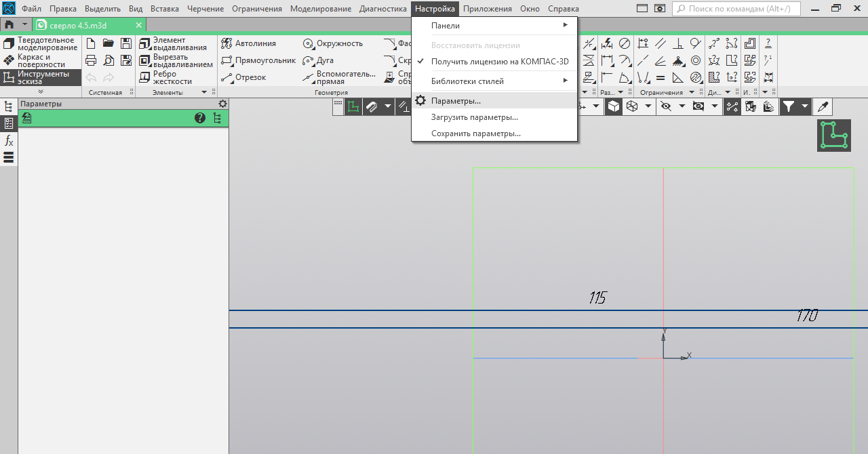Toggle the green sketch mode button in view toolbar
The height and width of the screenshot is (454, 868).
[x=353, y=106]
